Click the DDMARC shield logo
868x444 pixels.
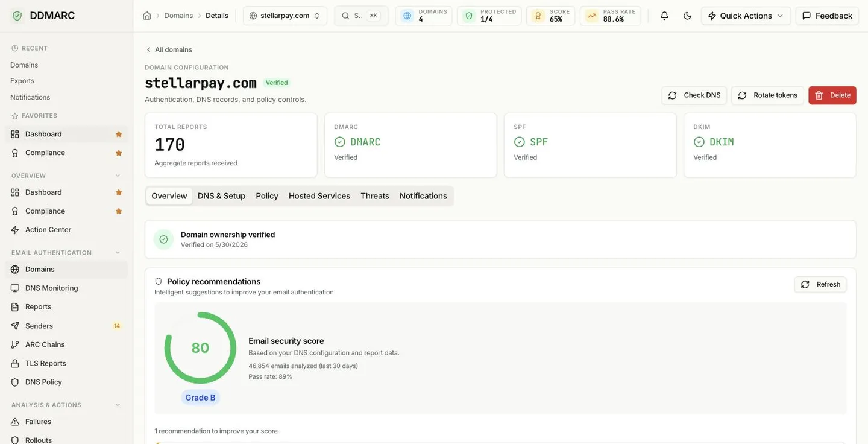[17, 16]
